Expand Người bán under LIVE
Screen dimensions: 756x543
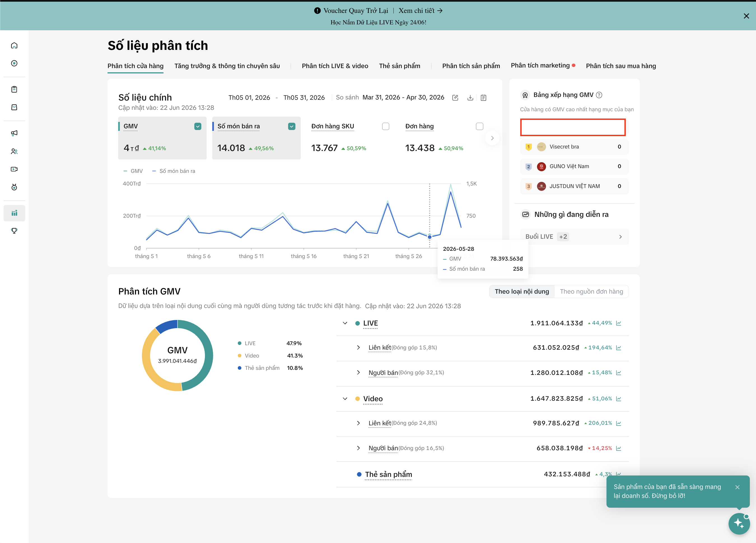[x=358, y=373]
